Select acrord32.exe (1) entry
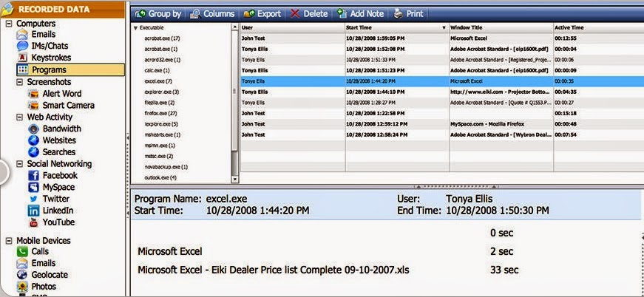 162,60
